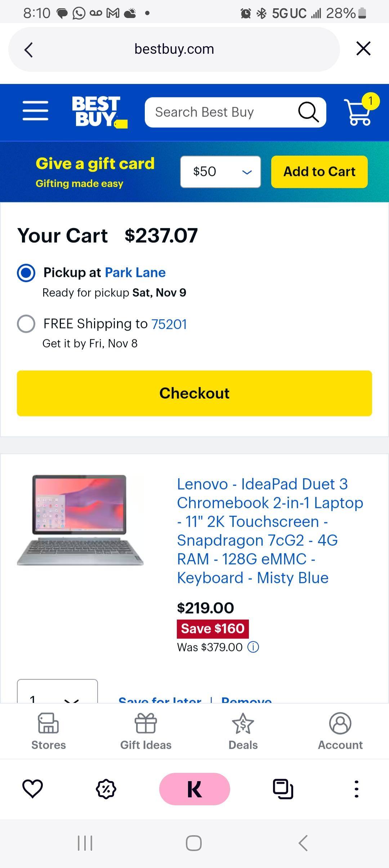
Task: Switch to the Deals tab
Action: [242, 731]
